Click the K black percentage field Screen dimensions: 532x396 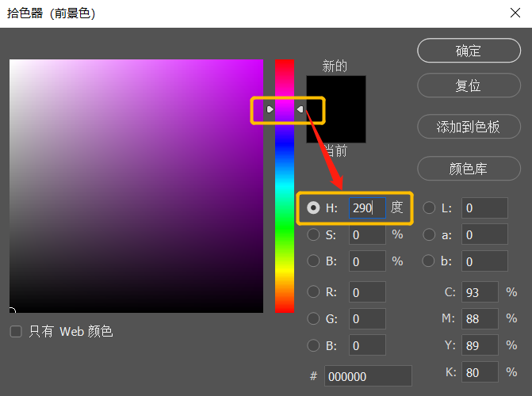pyautogui.click(x=480, y=372)
